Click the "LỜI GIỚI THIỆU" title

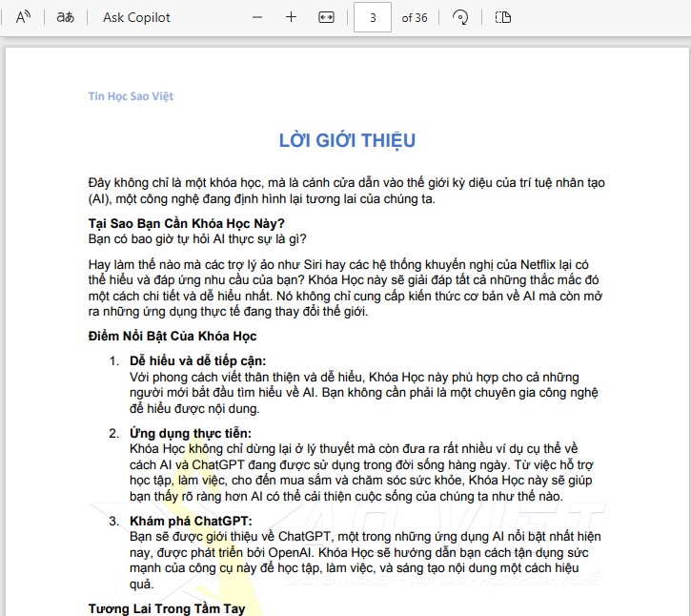[347, 141]
